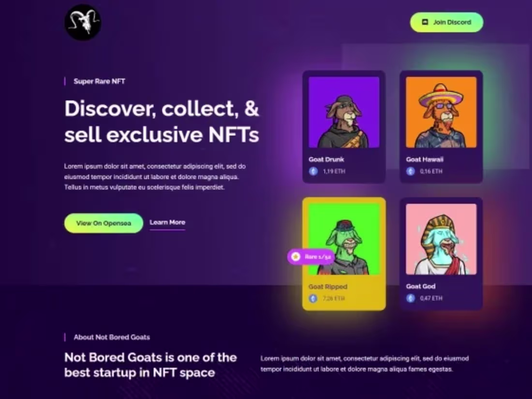Select the Goat Hawaii artwork thumbnail
The width and height of the screenshot is (532, 399).
pyautogui.click(x=441, y=112)
